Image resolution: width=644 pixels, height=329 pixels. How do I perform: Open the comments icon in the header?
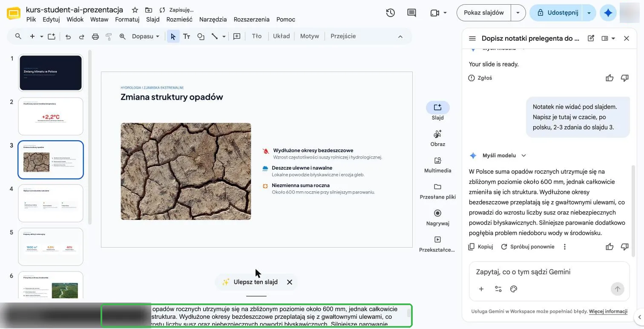[411, 13]
